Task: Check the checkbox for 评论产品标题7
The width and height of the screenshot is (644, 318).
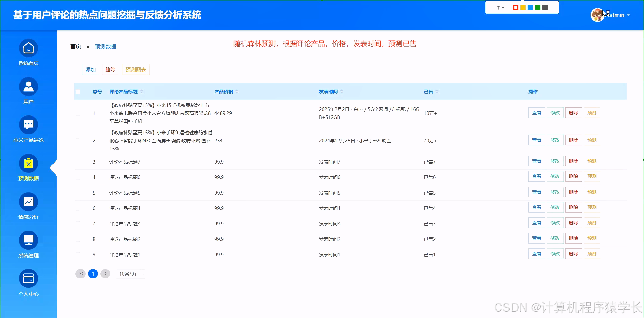Action: coord(78,162)
